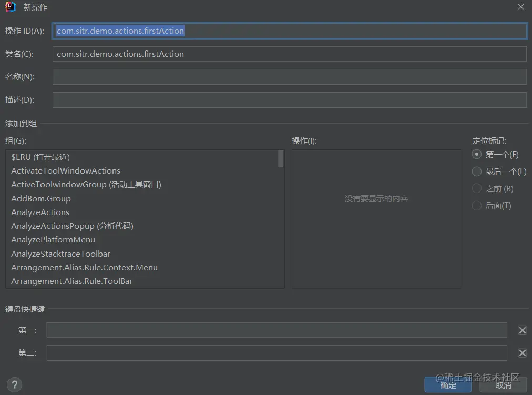This screenshot has width=532, height=395.
Task: Focus the 操作 ID(A) input field
Action: point(290,31)
